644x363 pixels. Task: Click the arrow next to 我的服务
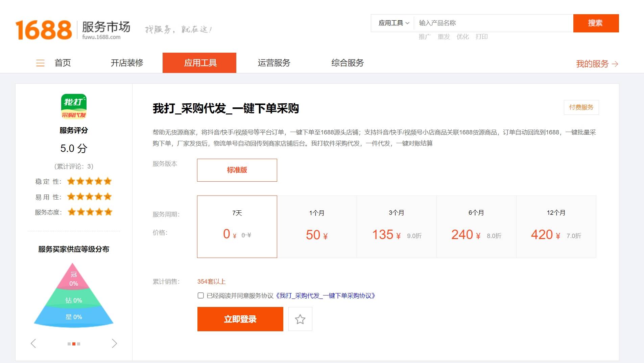click(x=615, y=64)
